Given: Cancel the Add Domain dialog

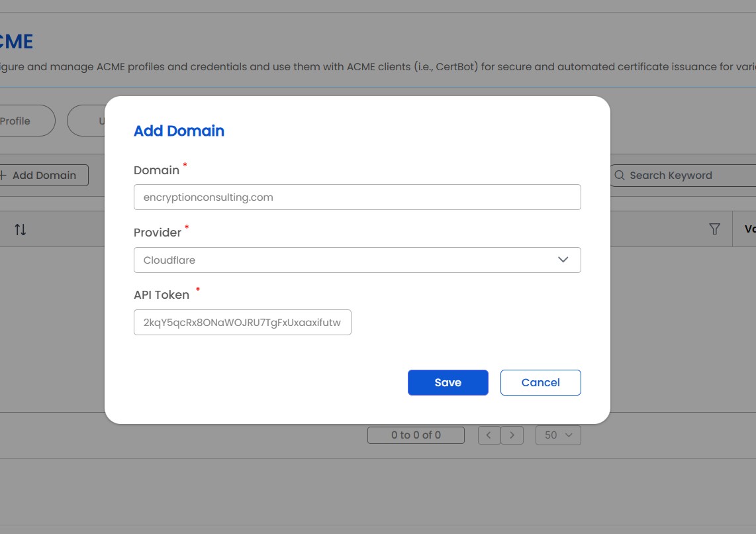Looking at the screenshot, I should tap(540, 382).
